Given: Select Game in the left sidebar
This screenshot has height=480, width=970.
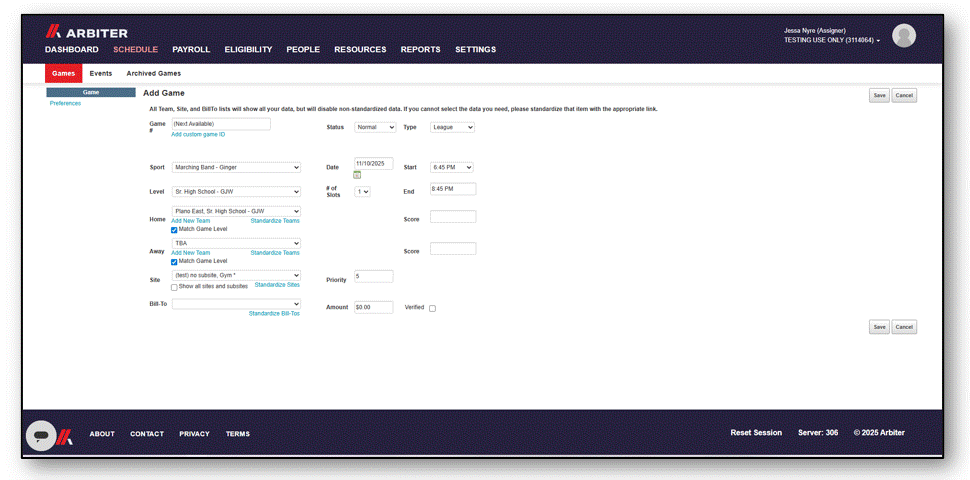Looking at the screenshot, I should click(x=91, y=92).
